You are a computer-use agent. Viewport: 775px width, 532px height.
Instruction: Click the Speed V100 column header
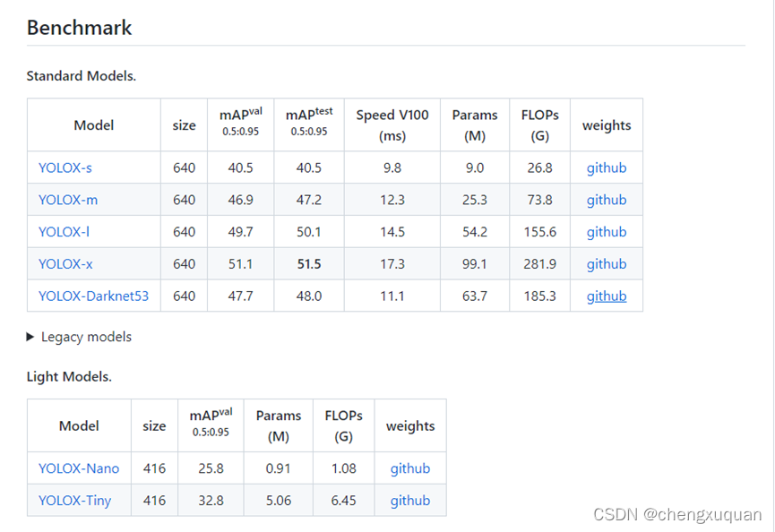[x=392, y=125]
